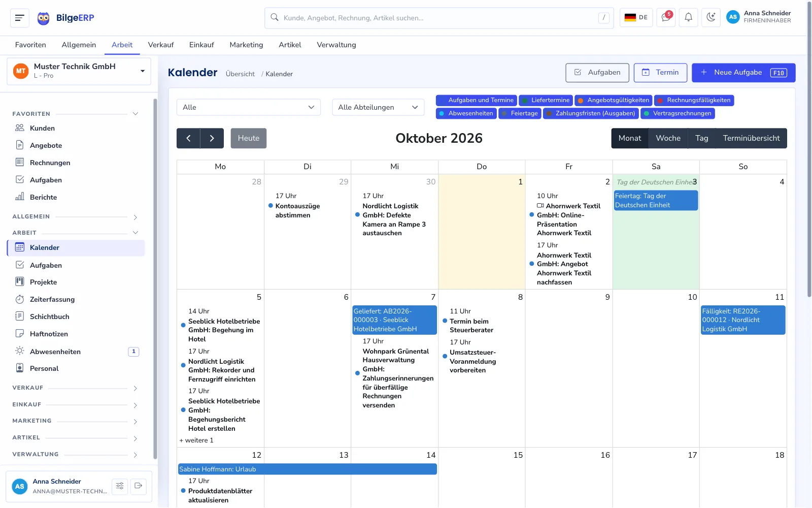This screenshot has width=812, height=508.
Task: Go to next month arrow
Action: click(x=212, y=138)
